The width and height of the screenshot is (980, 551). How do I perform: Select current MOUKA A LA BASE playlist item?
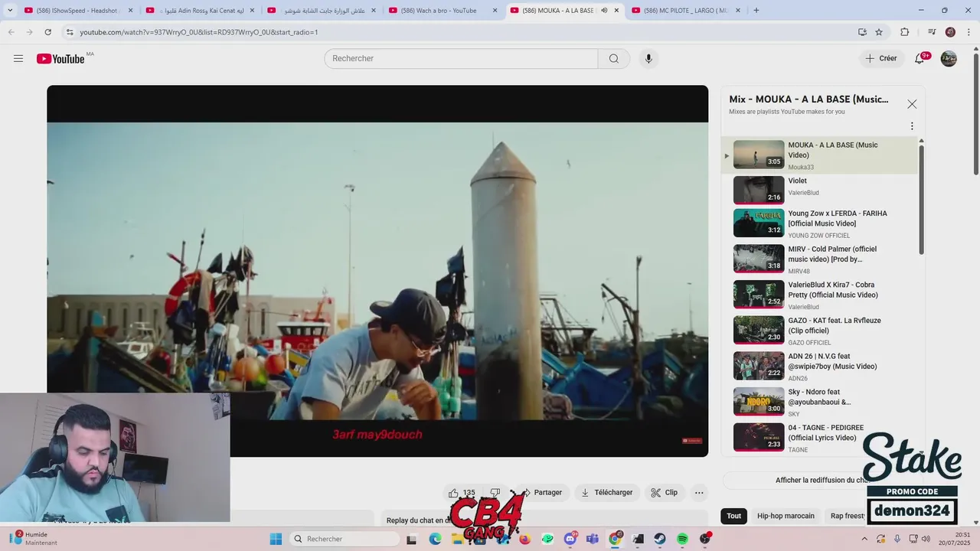click(x=819, y=155)
